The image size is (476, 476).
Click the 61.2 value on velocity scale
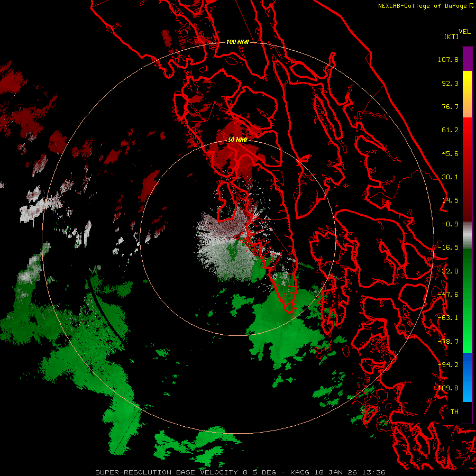450,130
